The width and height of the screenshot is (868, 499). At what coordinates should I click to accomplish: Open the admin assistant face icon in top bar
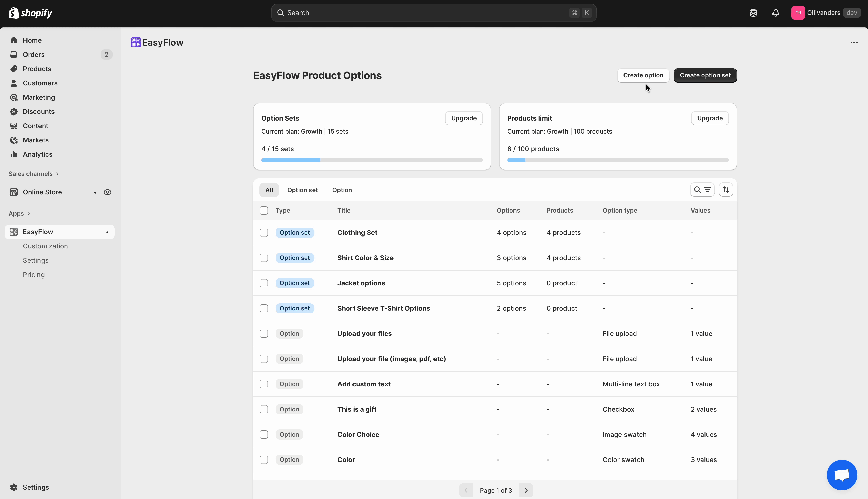754,13
